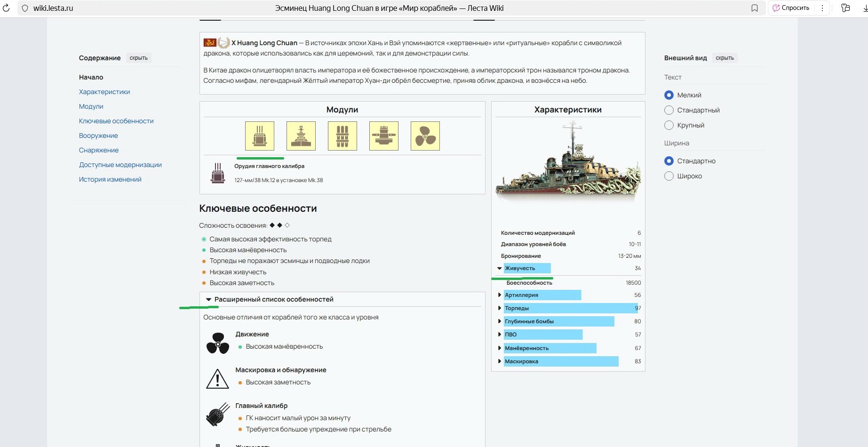
Task: Go to История изменений in contents
Action: point(110,179)
